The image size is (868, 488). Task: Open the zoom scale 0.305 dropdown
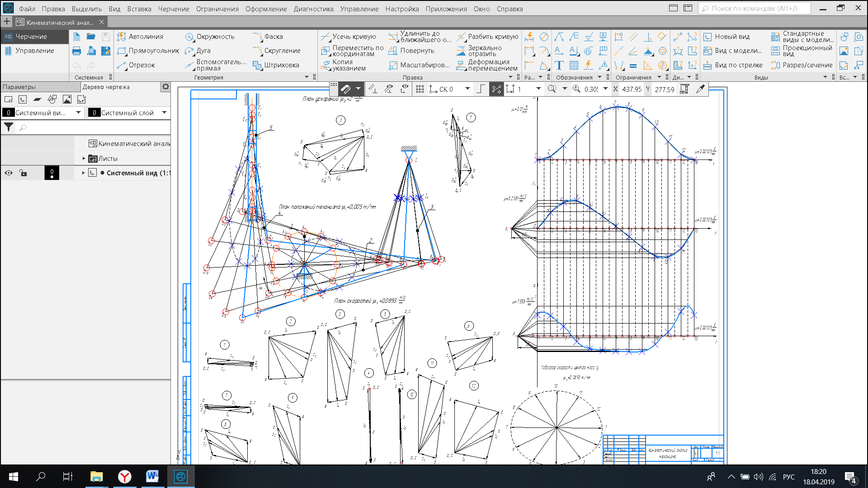(x=605, y=89)
